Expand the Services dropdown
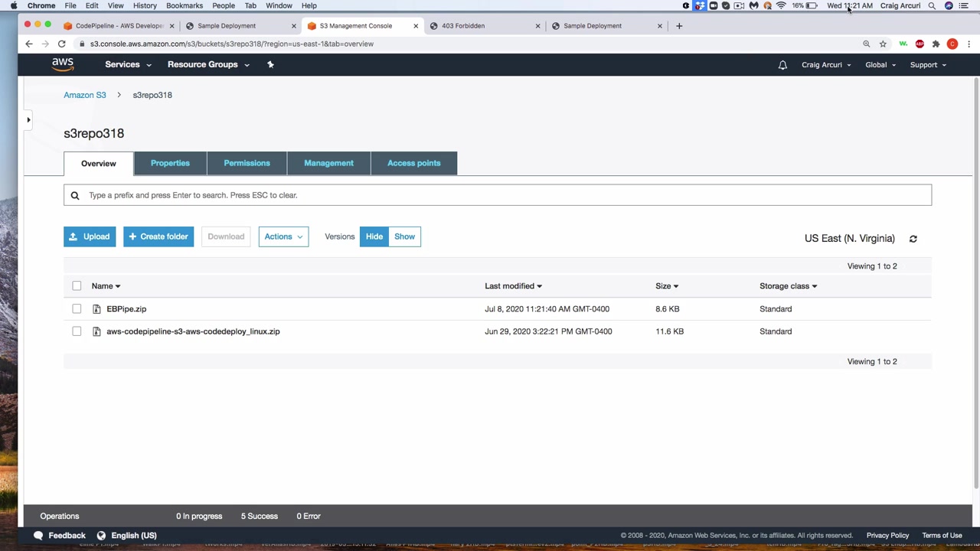Screen dimensions: 980x551 click(128, 64)
